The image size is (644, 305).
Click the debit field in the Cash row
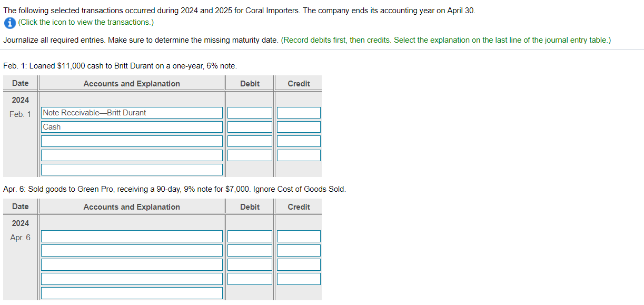250,127
